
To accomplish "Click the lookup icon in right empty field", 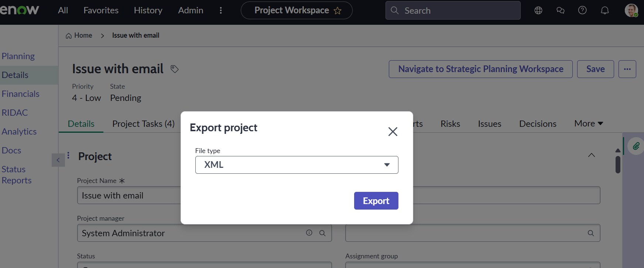I will (x=591, y=233).
